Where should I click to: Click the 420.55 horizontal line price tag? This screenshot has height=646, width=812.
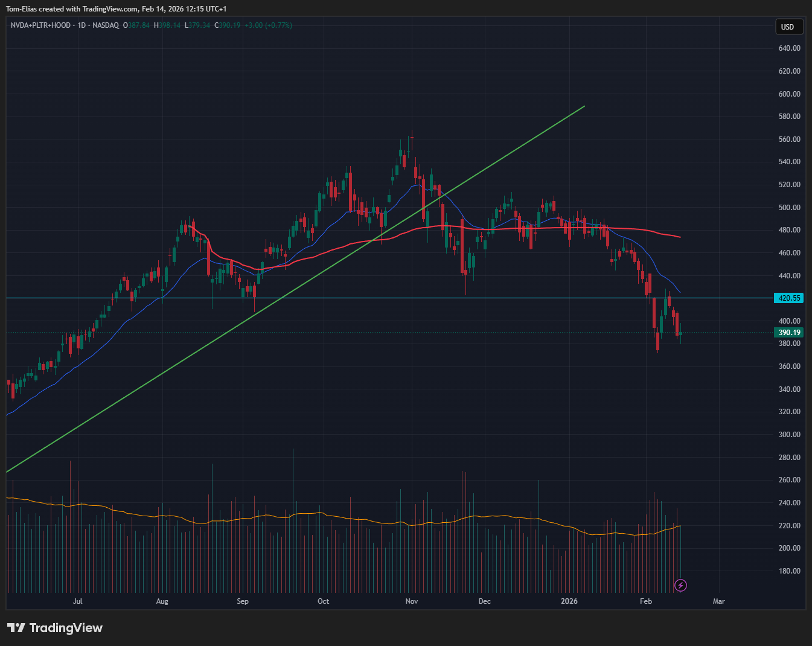[x=789, y=298]
